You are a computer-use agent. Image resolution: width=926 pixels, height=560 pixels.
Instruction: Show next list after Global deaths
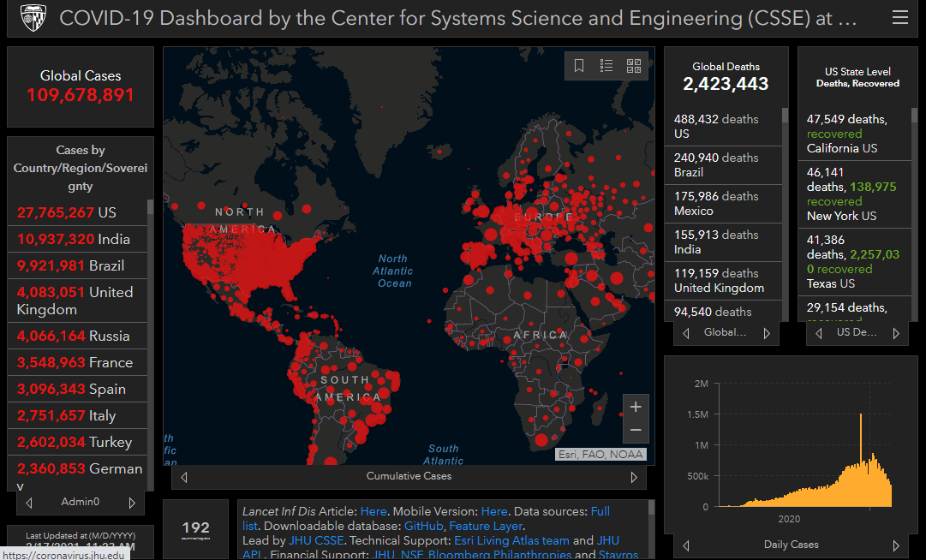click(767, 333)
